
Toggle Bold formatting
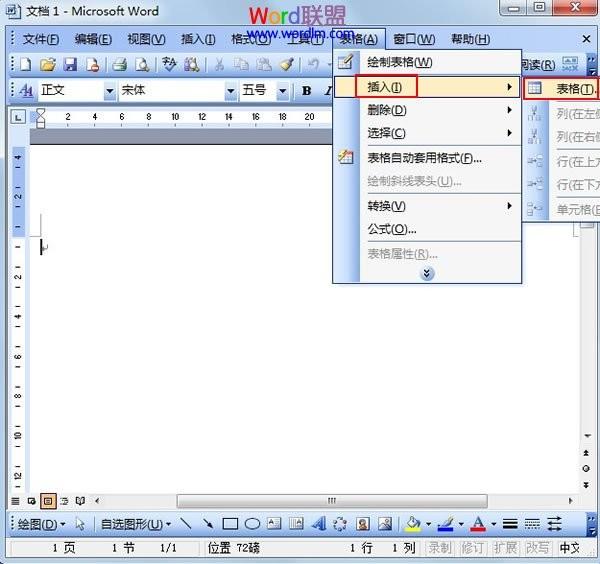click(306, 91)
